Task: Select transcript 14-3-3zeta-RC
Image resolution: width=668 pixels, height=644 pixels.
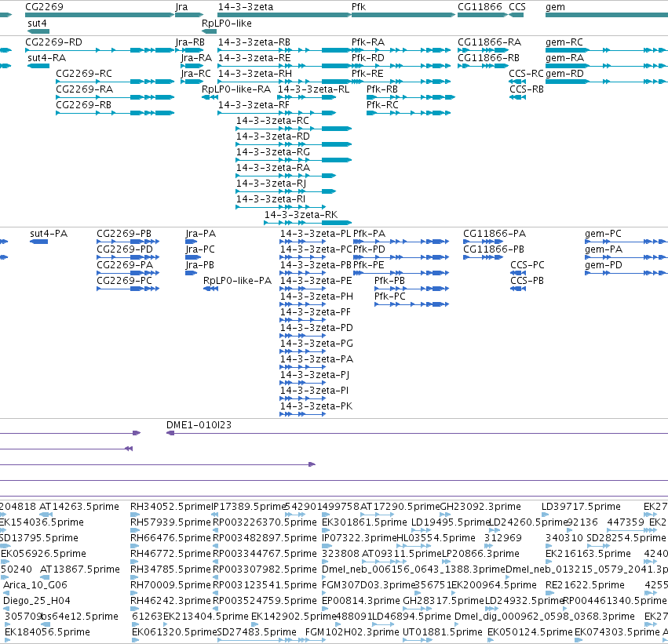Action: [294, 129]
